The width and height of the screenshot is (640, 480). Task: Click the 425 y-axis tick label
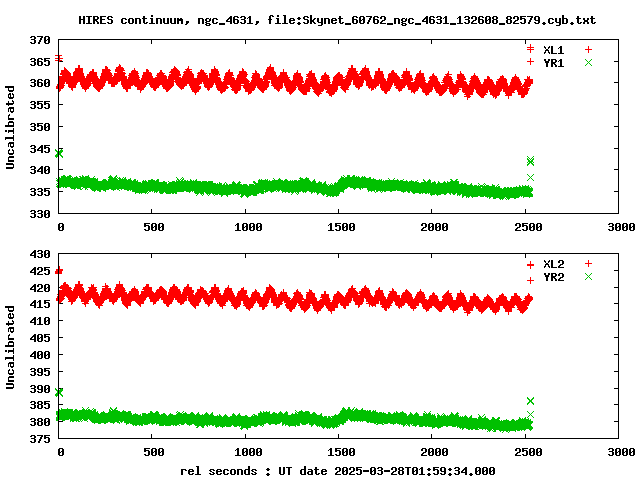40,271
